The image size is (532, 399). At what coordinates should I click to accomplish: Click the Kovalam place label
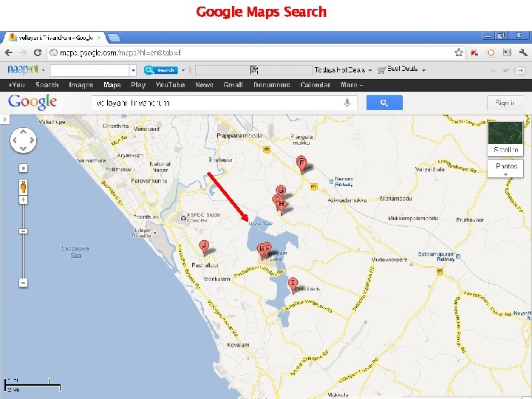point(238,345)
